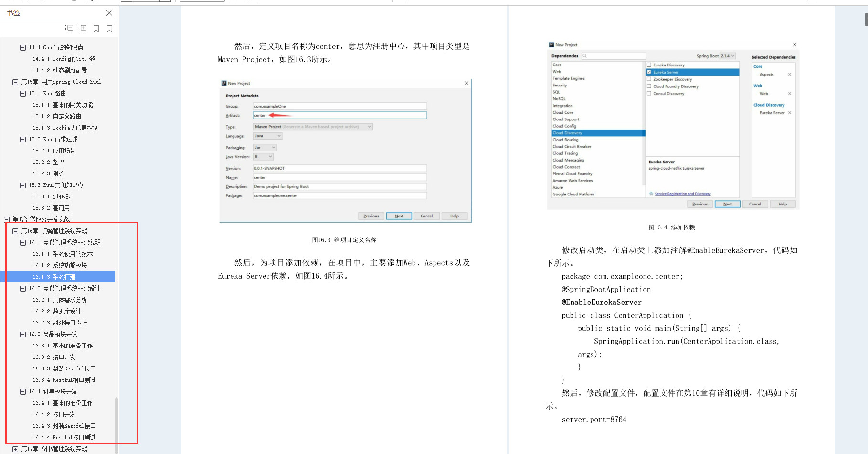Open 16.3.4 Restful接口测试 bookmark

click(64, 380)
